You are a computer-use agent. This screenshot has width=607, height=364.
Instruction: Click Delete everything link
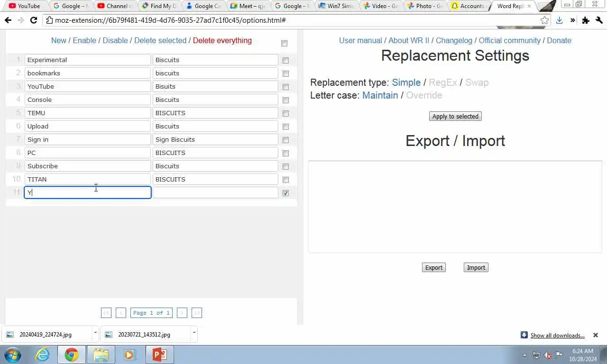click(x=222, y=40)
